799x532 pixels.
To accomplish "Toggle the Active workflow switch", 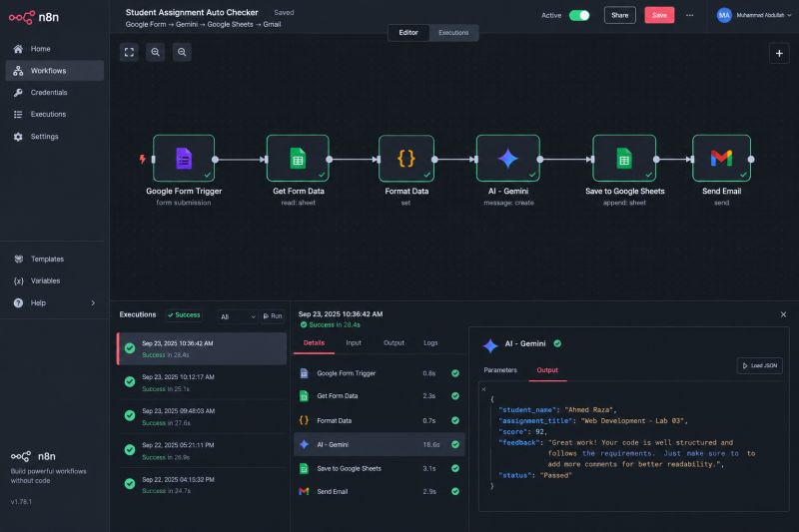I will (579, 15).
